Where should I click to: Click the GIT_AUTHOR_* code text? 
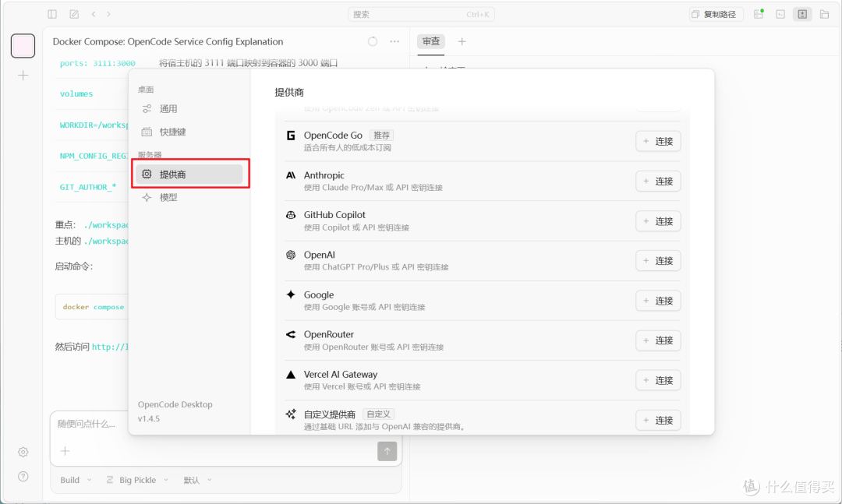click(x=87, y=187)
